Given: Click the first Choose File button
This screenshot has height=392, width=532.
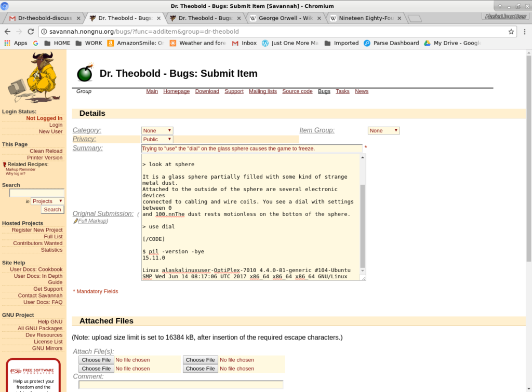Looking at the screenshot, I should coord(96,360).
